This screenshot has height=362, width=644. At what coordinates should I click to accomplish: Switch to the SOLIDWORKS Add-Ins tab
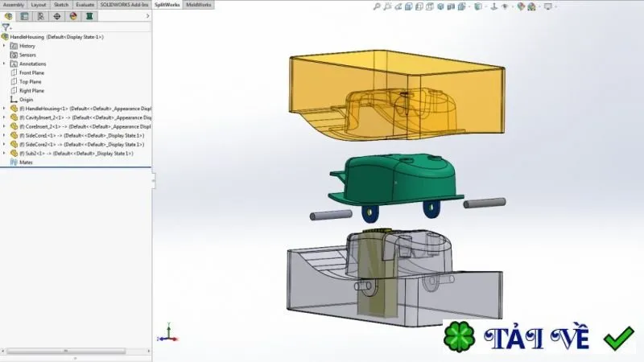(125, 5)
